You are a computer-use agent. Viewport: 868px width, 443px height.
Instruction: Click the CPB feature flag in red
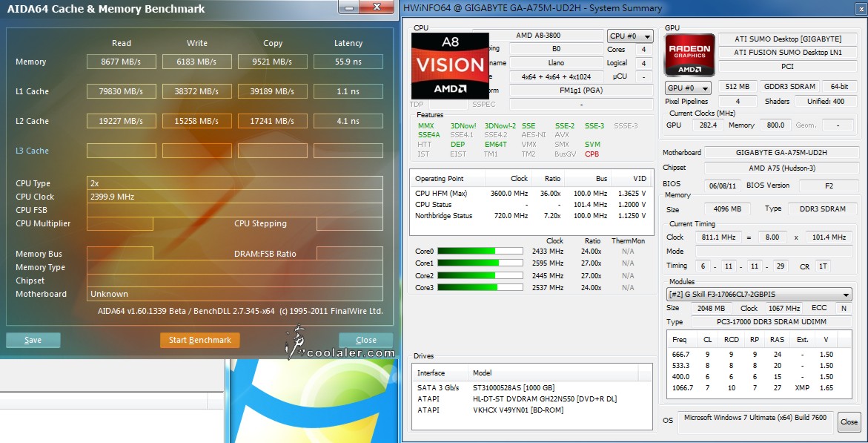pyautogui.click(x=592, y=154)
